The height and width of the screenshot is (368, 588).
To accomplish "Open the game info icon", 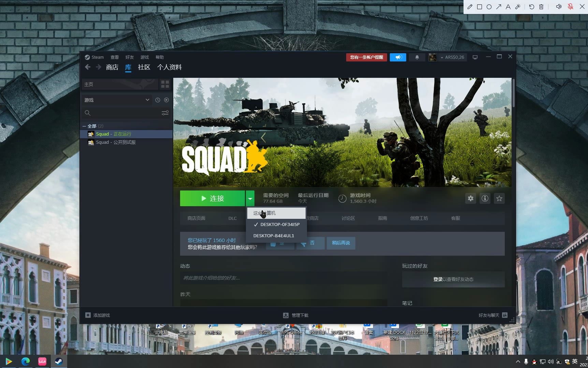I will tap(485, 198).
